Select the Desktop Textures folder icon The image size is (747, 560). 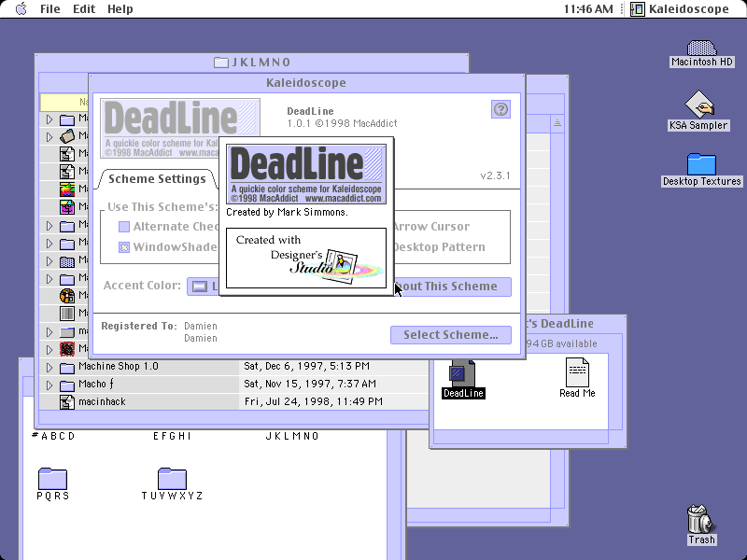[701, 164]
